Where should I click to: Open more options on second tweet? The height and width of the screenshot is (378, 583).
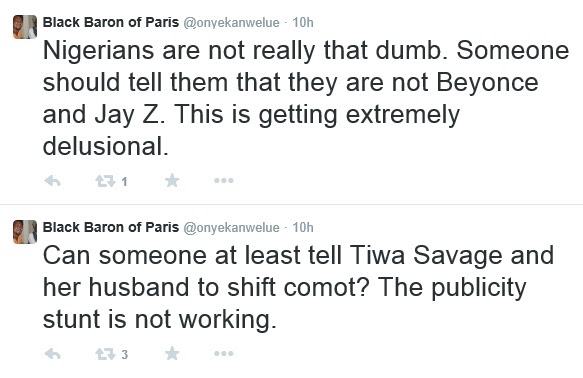(x=224, y=353)
